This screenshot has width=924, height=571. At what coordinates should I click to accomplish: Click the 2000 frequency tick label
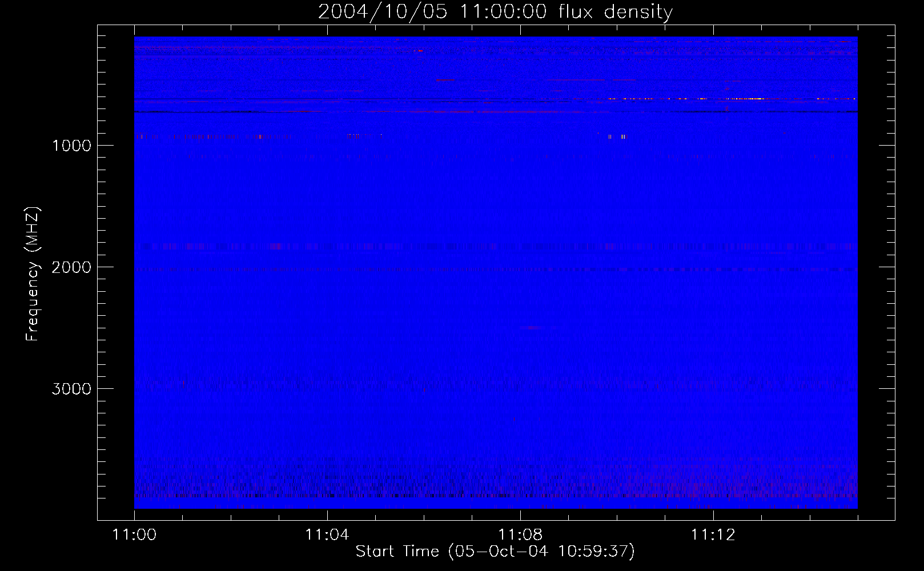click(71, 267)
